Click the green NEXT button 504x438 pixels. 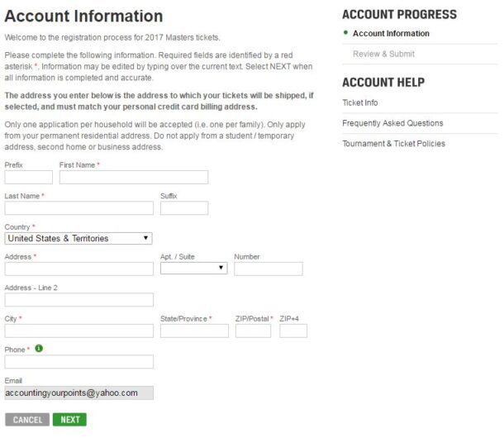click(70, 420)
